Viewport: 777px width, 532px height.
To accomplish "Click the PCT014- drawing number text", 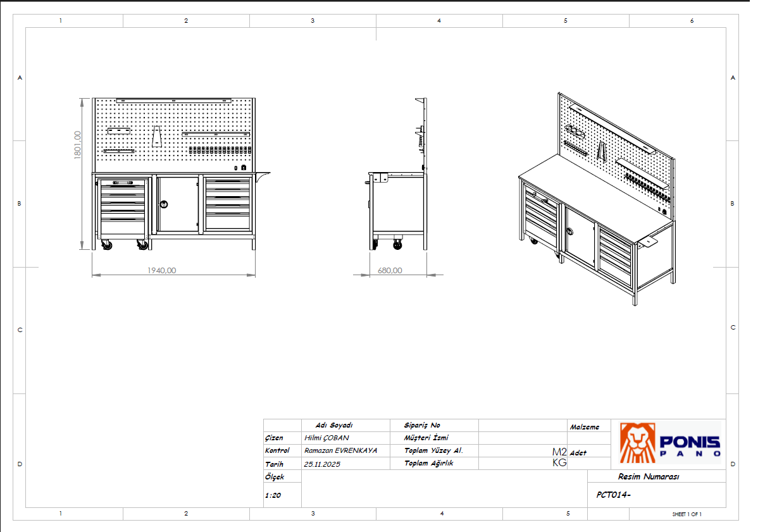I will click(x=613, y=495).
